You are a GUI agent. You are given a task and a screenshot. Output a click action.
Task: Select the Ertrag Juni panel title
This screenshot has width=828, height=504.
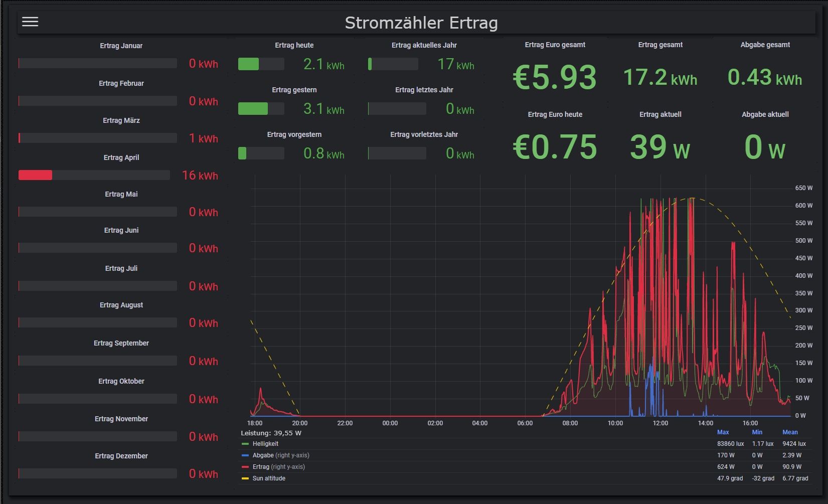click(121, 230)
